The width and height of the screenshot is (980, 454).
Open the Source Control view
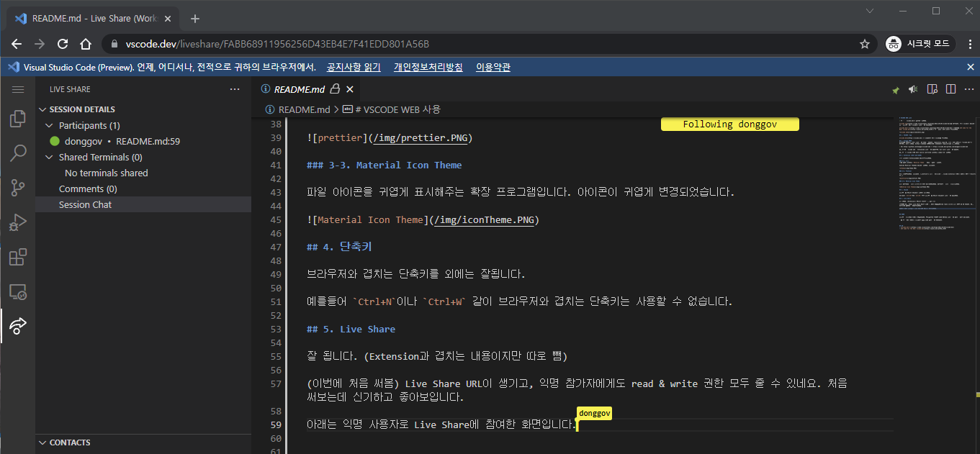17,188
